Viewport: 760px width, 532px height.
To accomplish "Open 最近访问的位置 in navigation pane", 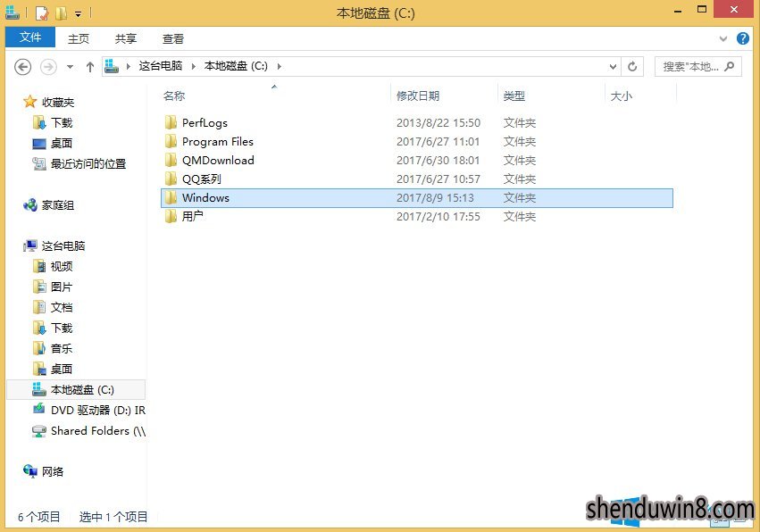I will [x=88, y=163].
